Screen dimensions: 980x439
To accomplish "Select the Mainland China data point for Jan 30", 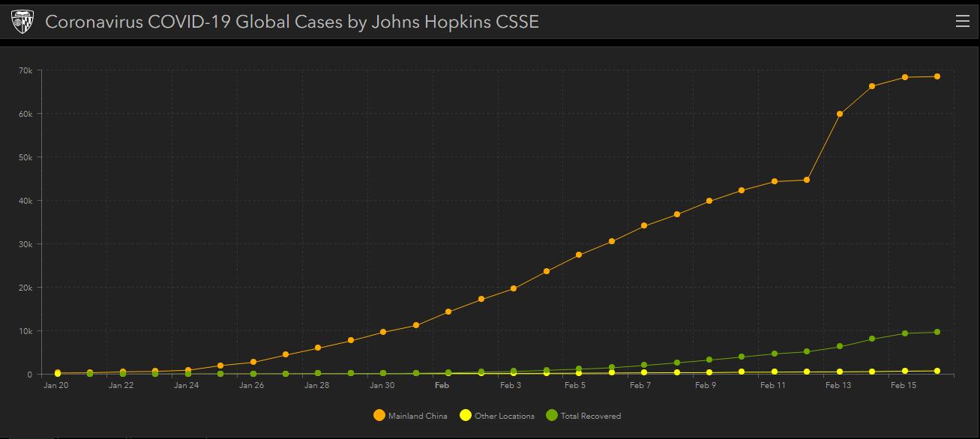I will point(383,332).
